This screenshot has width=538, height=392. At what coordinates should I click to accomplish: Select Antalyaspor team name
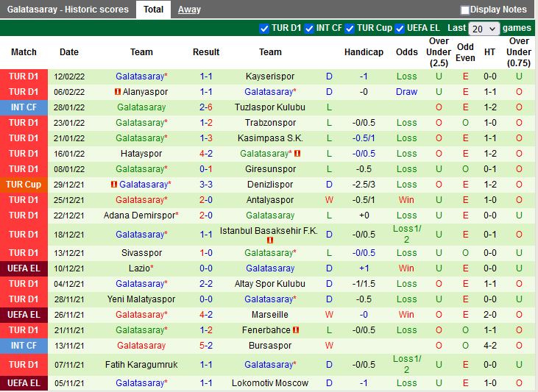(x=270, y=199)
